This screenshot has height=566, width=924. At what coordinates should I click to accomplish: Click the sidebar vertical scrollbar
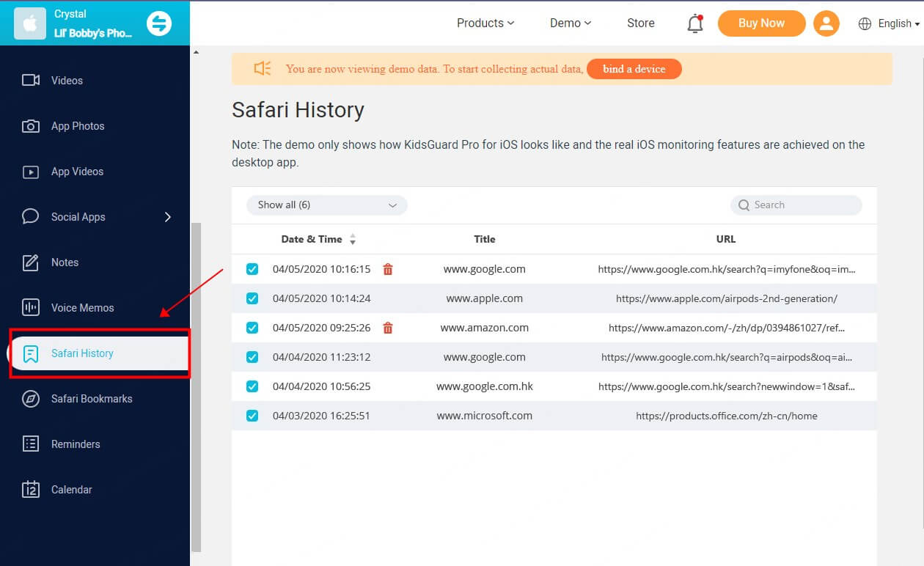(196, 387)
